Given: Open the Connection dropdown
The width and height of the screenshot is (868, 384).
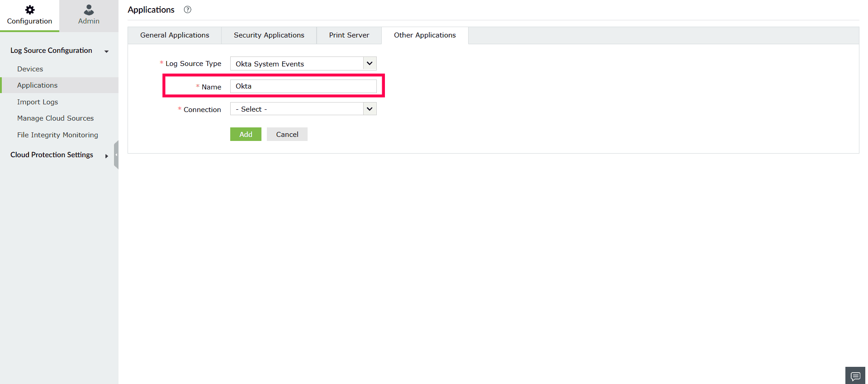Looking at the screenshot, I should 304,109.
